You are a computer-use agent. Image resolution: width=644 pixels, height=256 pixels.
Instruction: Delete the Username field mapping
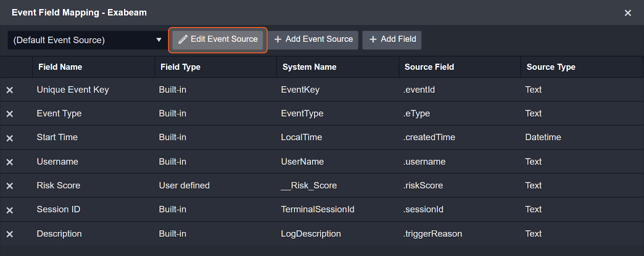[x=10, y=162]
